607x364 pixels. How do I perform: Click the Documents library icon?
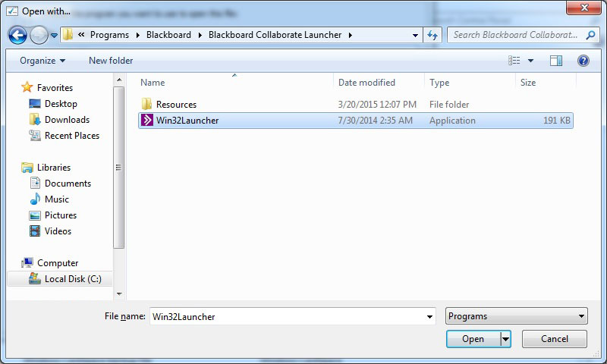[35, 184]
